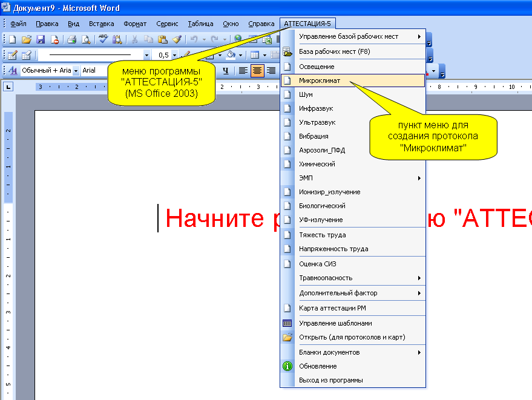The image size is (532, 400).
Task: Click the Undo arrow icon
Action: coord(194,39)
